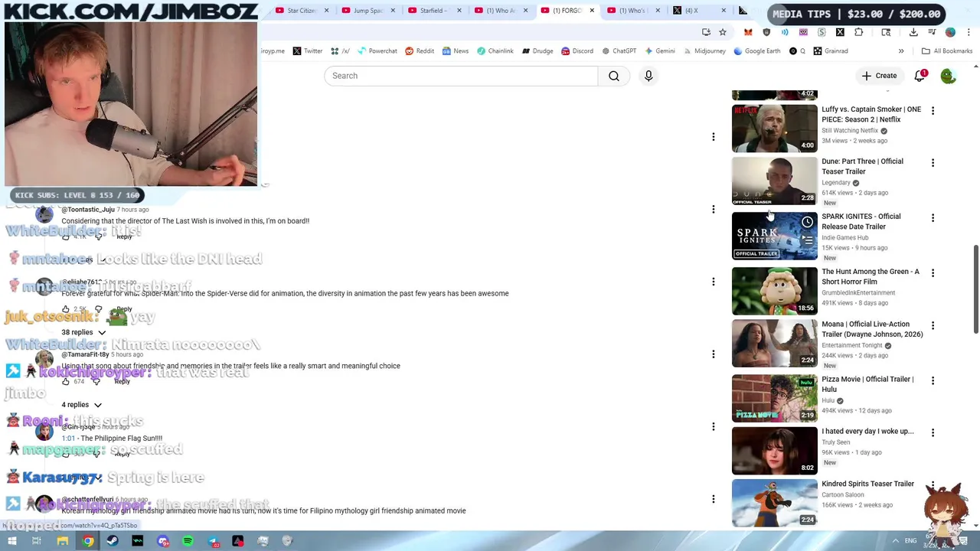Screen dimensions: 980x551
Task: Open the MetaMask fox extension
Action: 748,32
